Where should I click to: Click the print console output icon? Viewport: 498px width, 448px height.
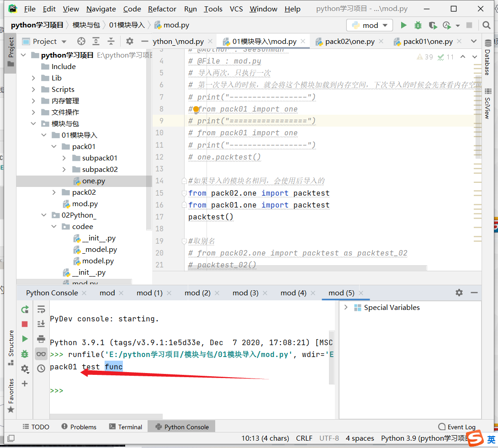[x=41, y=339]
